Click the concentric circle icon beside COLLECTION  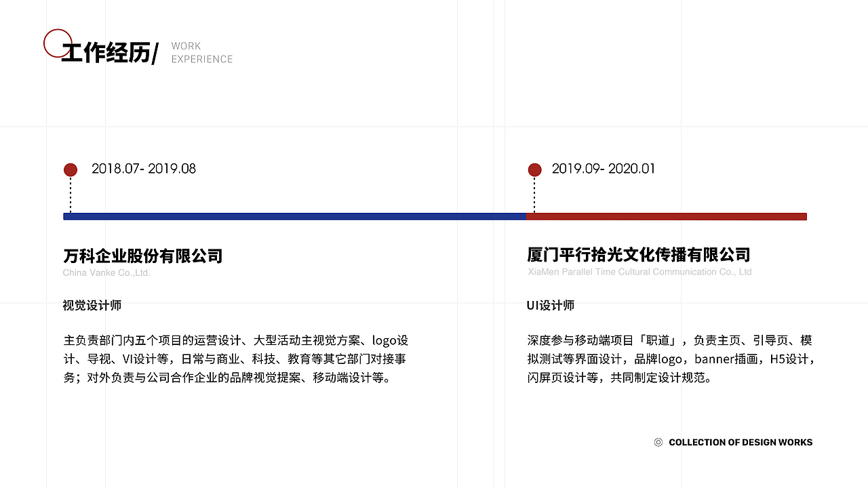click(658, 443)
